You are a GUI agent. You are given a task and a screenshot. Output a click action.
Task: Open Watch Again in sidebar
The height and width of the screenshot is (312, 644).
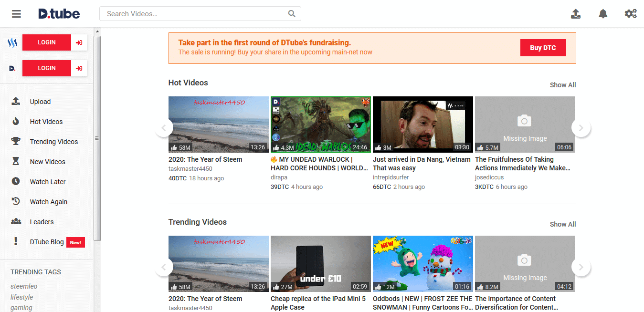[49, 202]
